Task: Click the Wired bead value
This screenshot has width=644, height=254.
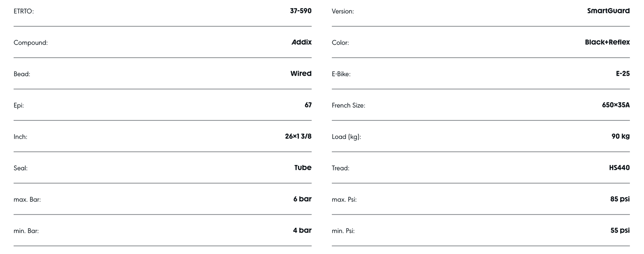Action: pyautogui.click(x=301, y=74)
